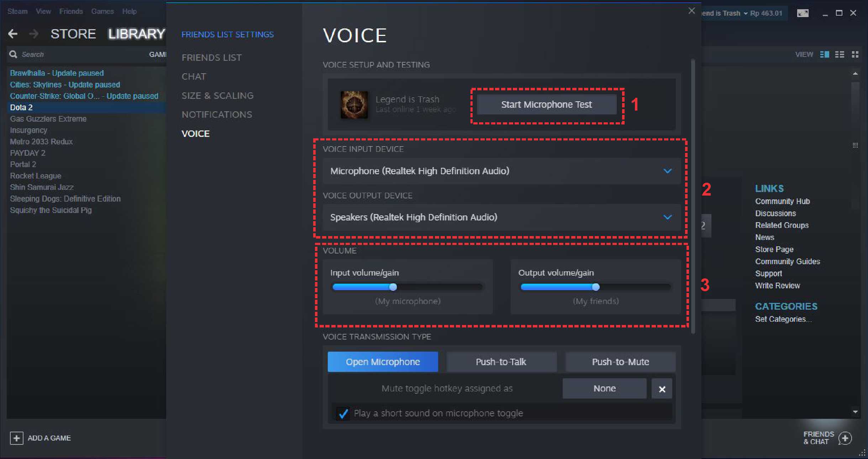Adjust the input volume/gain slider handle

393,287
